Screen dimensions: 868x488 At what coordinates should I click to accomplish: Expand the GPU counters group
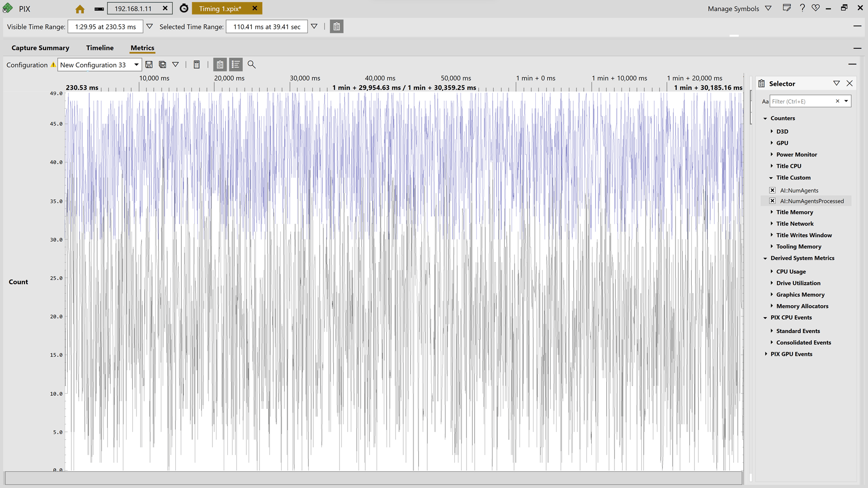pyautogui.click(x=772, y=143)
